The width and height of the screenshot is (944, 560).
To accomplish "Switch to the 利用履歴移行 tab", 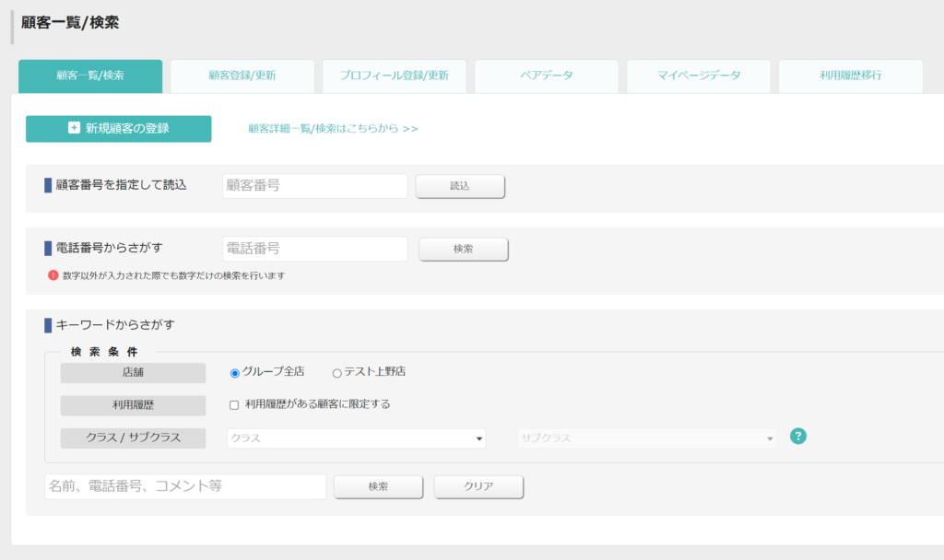I will pyautogui.click(x=851, y=76).
